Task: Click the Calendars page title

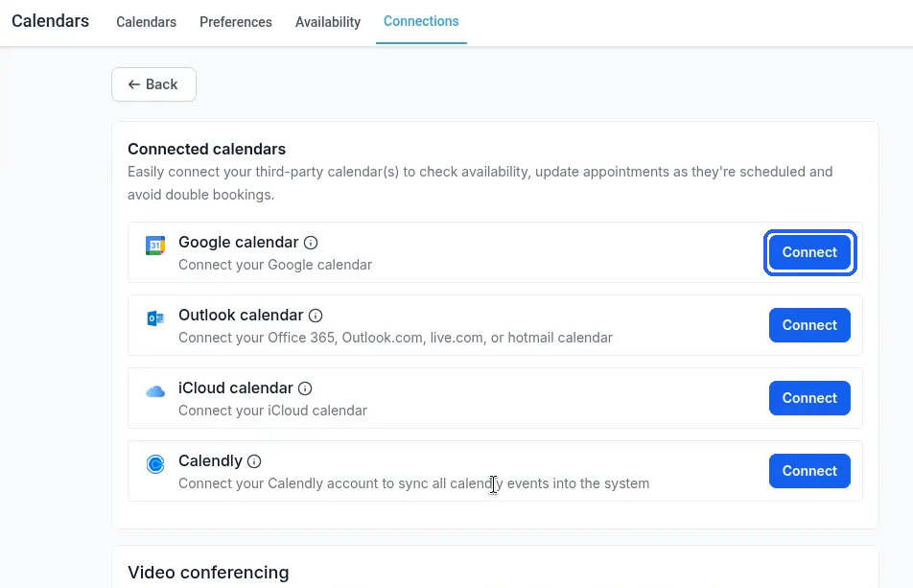Action: 50,21
